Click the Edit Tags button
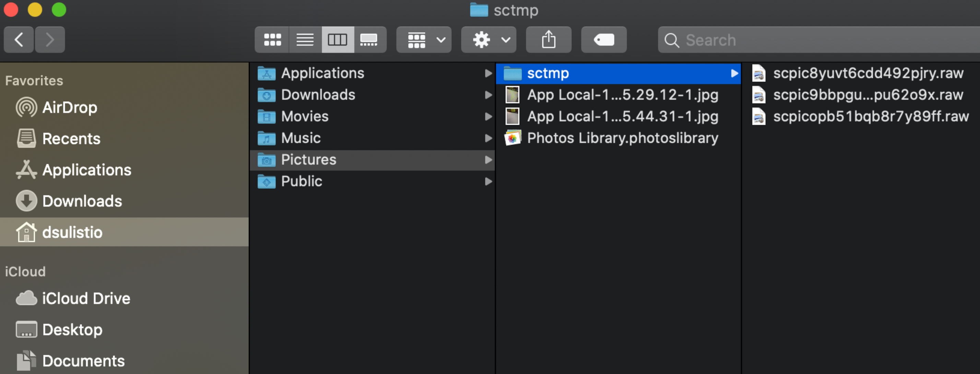The height and width of the screenshot is (374, 980). [x=604, y=39]
